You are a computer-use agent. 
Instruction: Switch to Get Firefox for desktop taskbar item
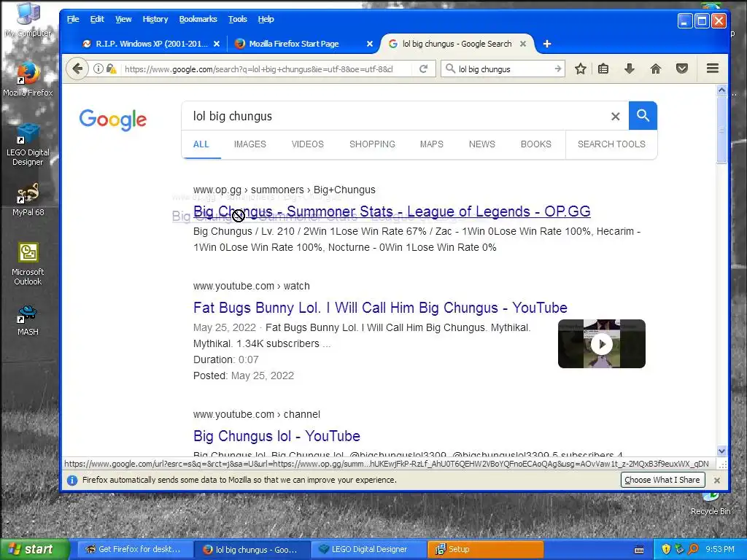click(135, 550)
